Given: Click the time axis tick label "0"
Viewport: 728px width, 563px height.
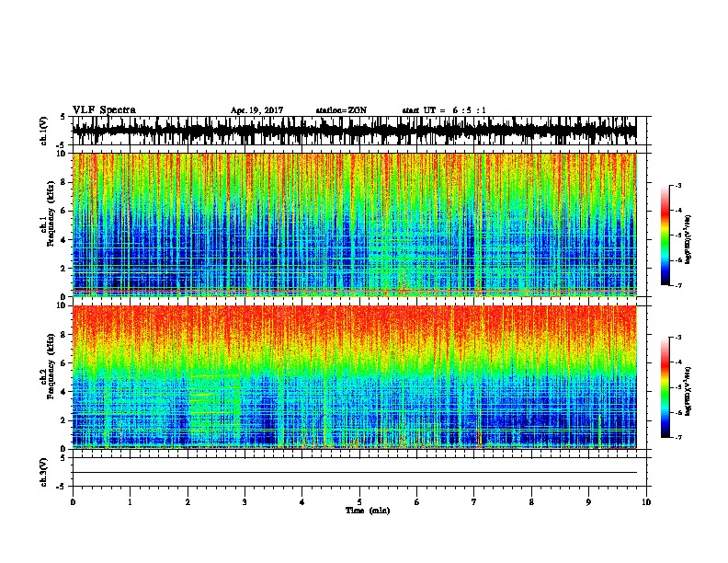Looking at the screenshot, I should click(x=73, y=502).
